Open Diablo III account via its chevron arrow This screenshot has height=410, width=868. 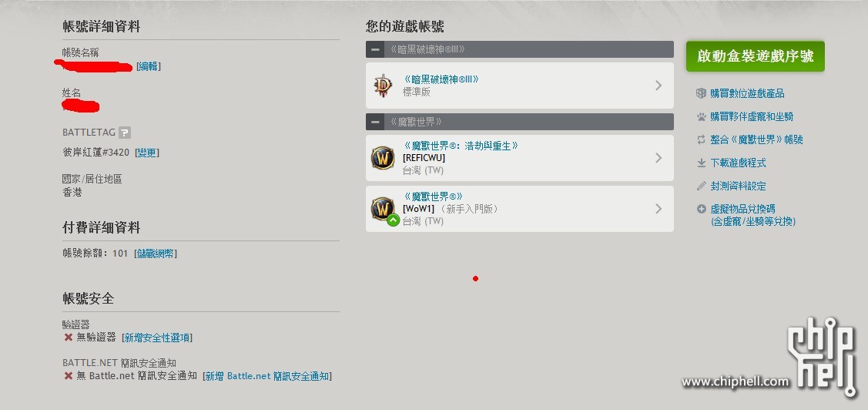pos(659,86)
